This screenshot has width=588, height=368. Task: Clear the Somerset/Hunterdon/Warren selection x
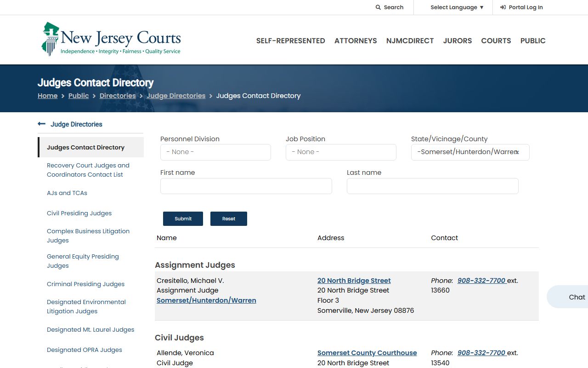517,152
